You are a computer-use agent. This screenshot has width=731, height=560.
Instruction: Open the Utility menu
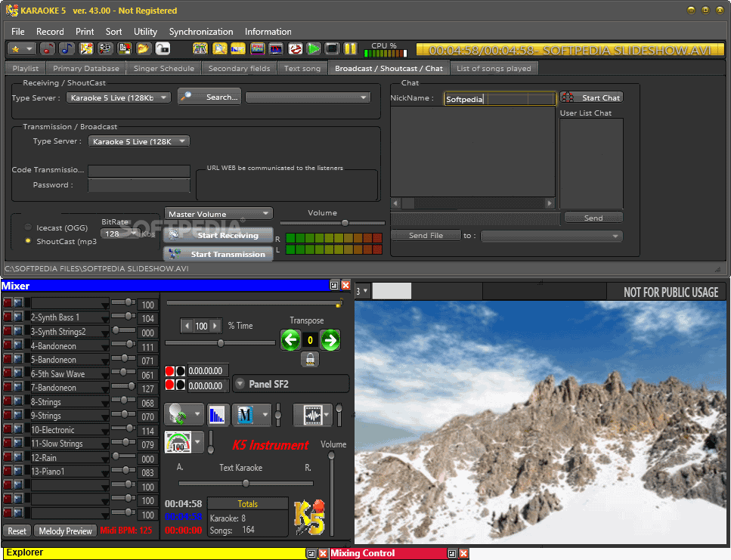(x=145, y=32)
